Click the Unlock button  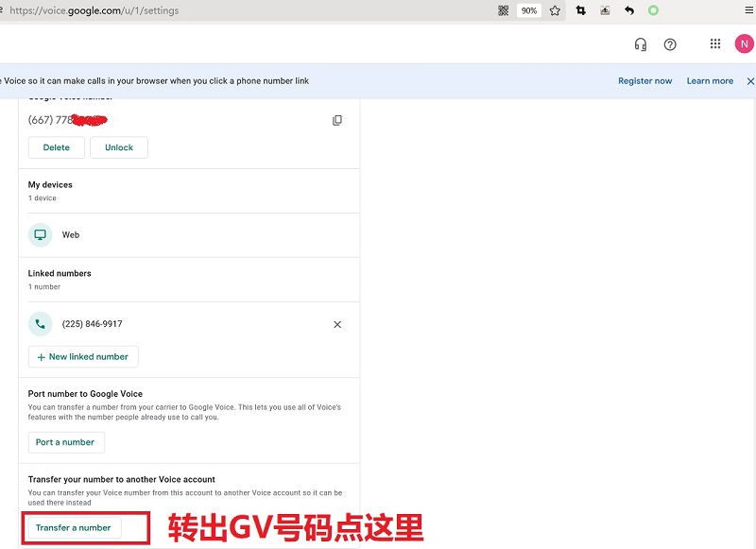[x=119, y=147]
